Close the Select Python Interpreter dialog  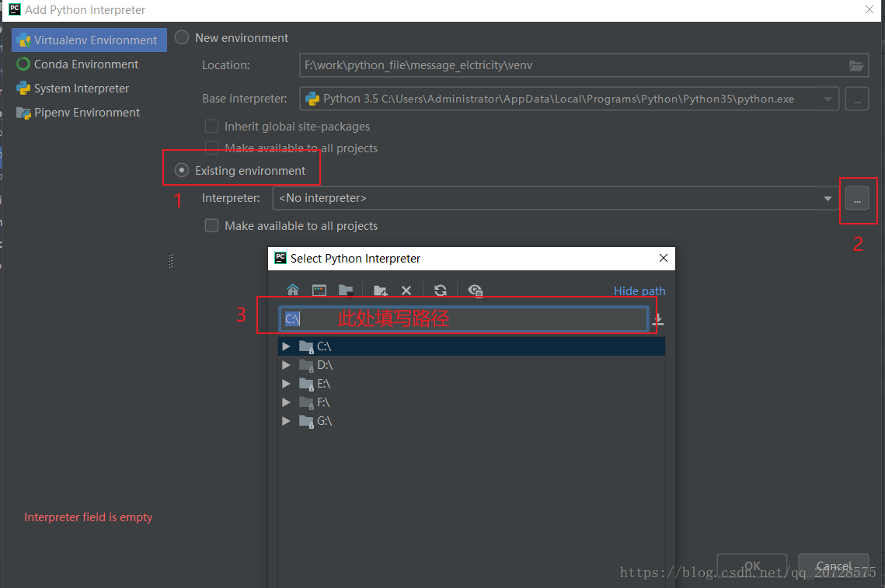664,258
